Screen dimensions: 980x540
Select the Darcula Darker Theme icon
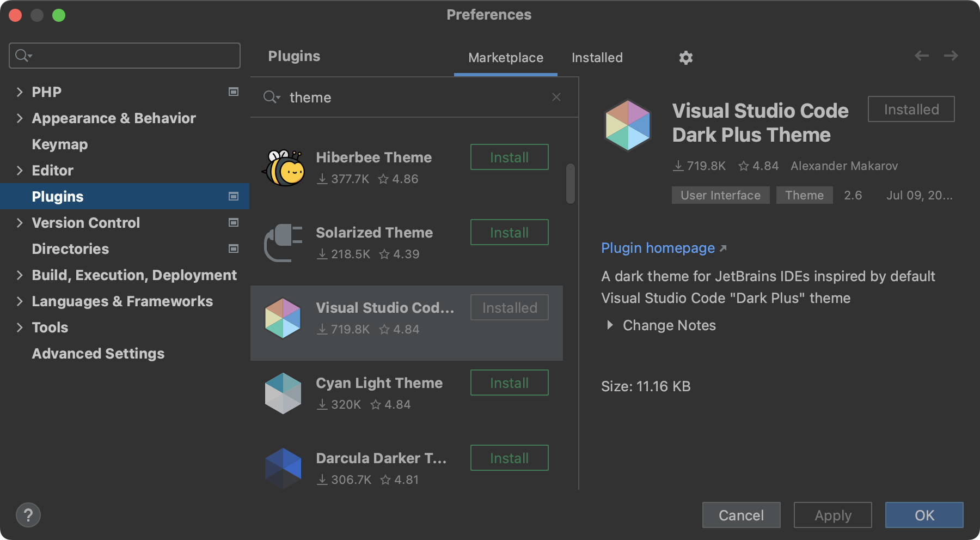point(283,468)
